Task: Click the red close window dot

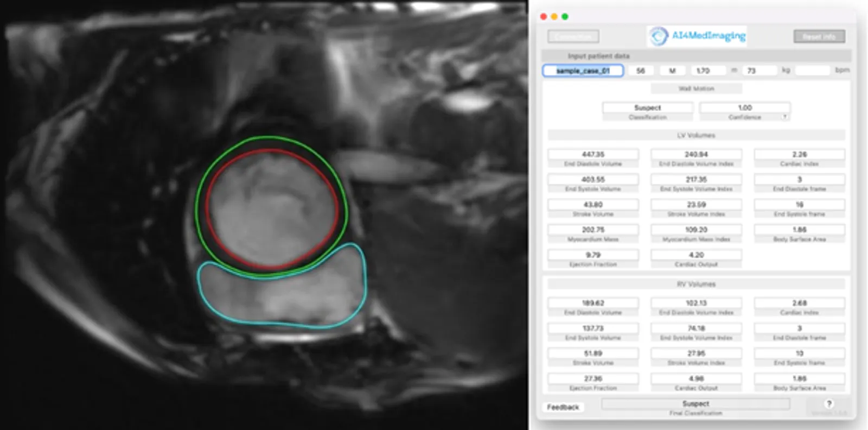Action: [544, 16]
